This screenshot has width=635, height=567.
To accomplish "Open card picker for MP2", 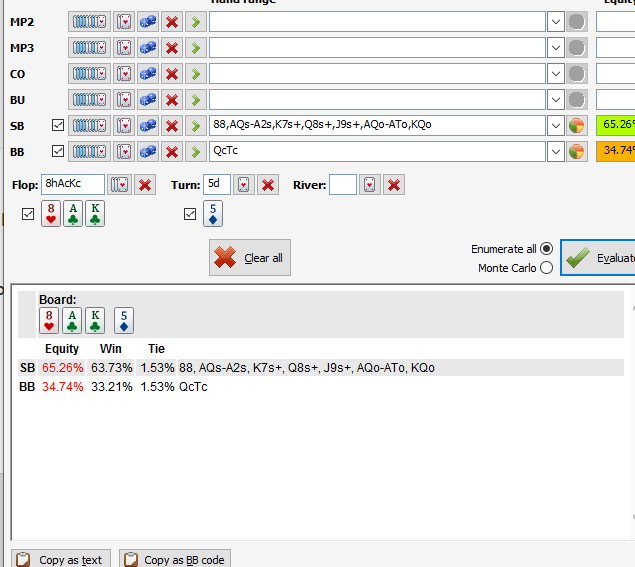I will pos(124,22).
